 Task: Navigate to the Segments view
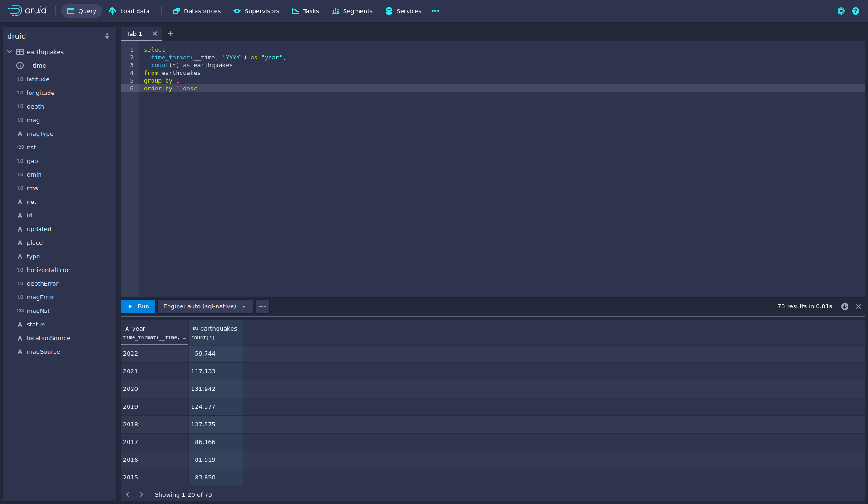[352, 11]
